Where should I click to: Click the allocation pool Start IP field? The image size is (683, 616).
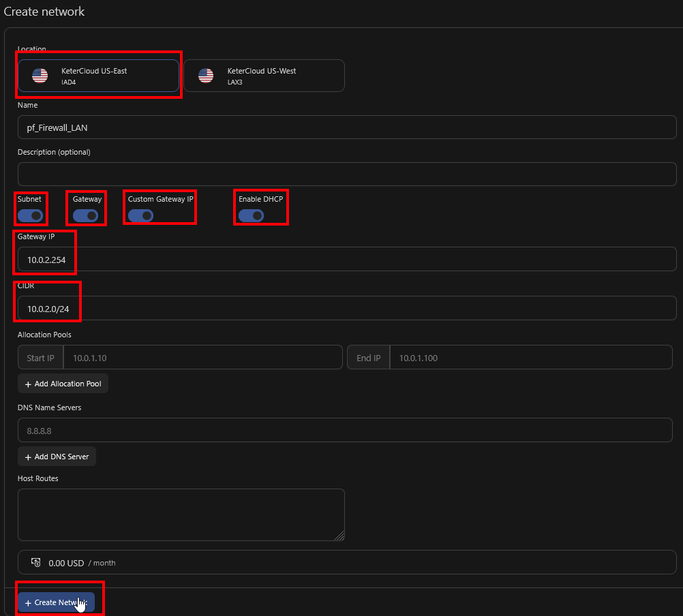[204, 357]
